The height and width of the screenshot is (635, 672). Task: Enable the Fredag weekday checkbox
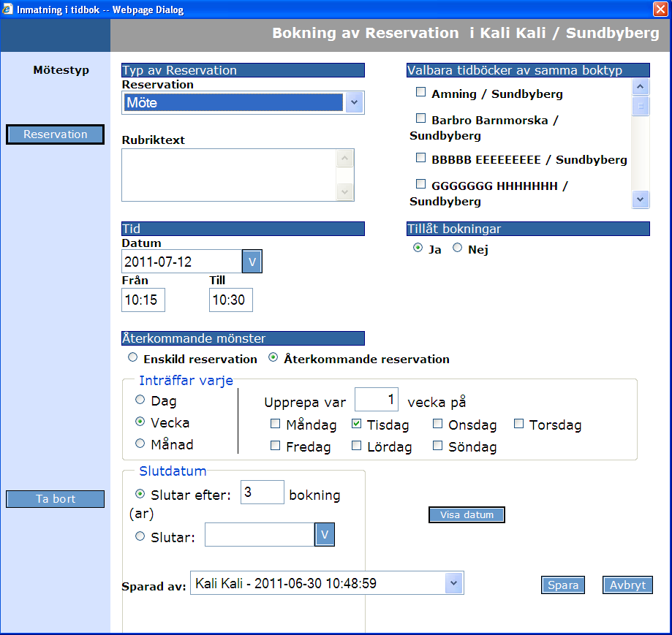(x=275, y=446)
